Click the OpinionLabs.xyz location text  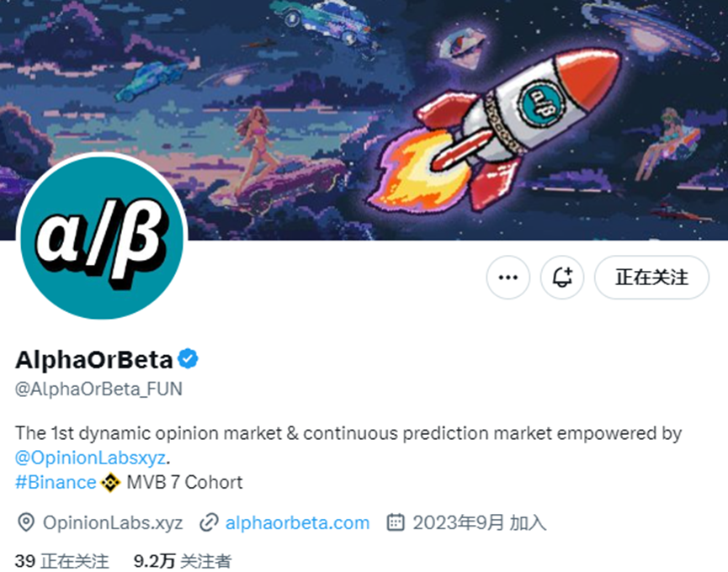click(x=113, y=523)
